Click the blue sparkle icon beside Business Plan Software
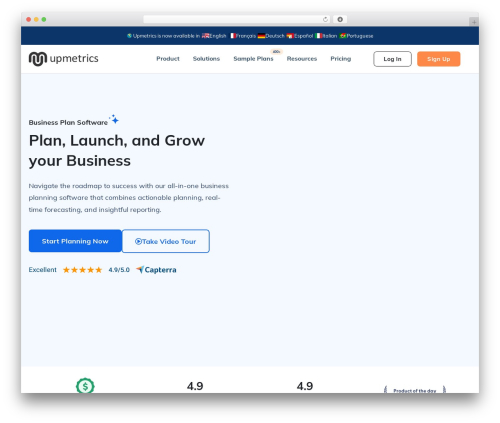 click(114, 119)
